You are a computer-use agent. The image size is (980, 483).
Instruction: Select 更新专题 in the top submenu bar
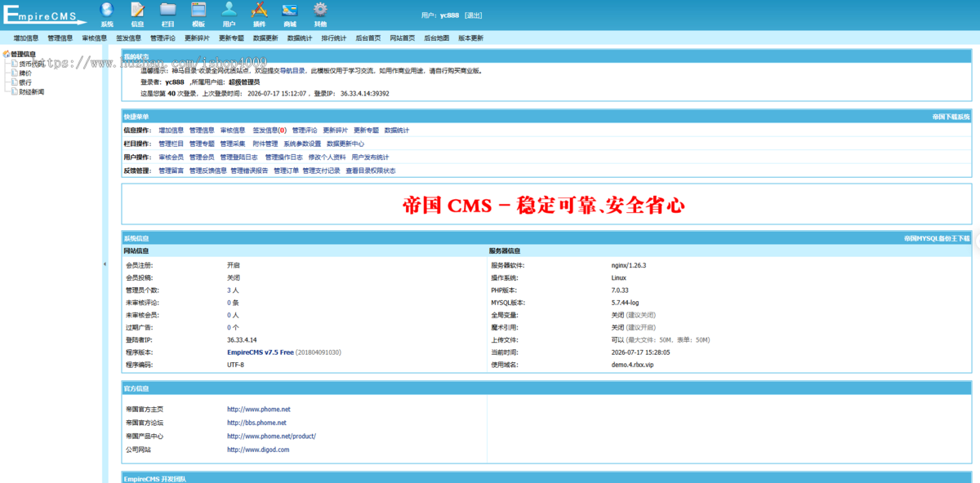pos(232,38)
